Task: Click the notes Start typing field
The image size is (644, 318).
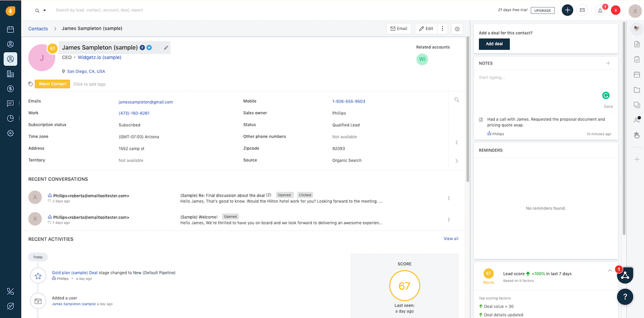Action: tap(545, 78)
